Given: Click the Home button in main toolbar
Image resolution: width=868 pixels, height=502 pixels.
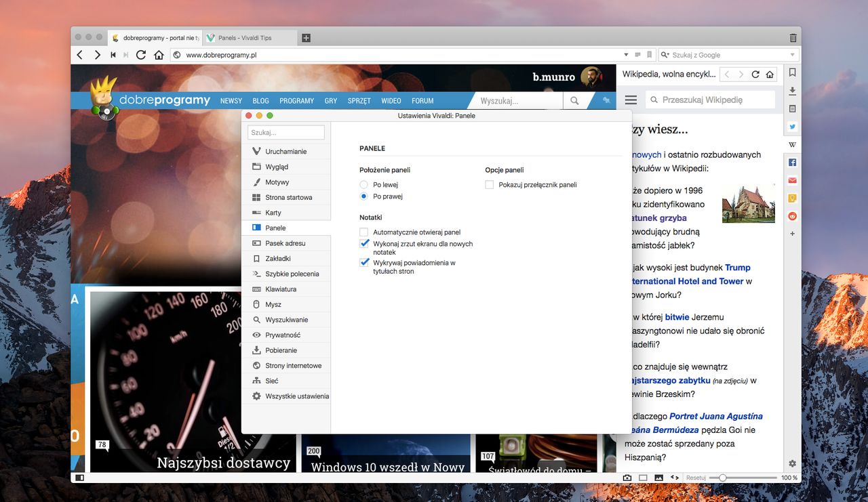Looking at the screenshot, I should coord(159,55).
